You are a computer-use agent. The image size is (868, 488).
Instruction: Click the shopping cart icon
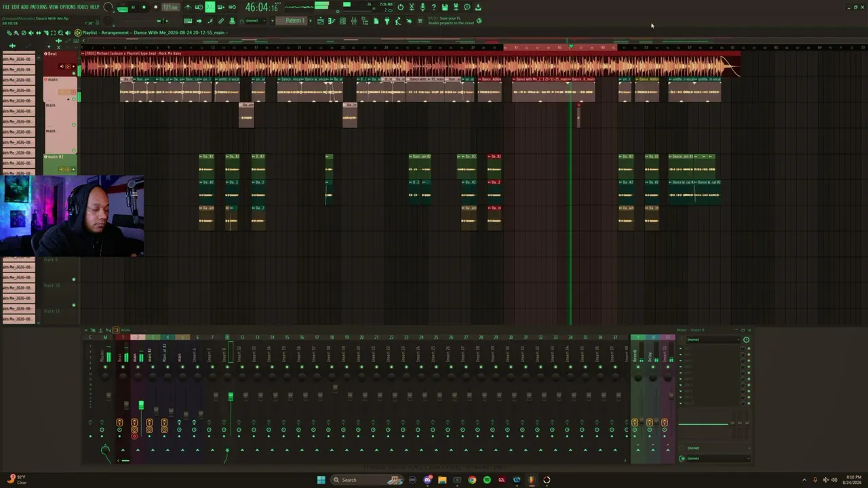pos(420,21)
